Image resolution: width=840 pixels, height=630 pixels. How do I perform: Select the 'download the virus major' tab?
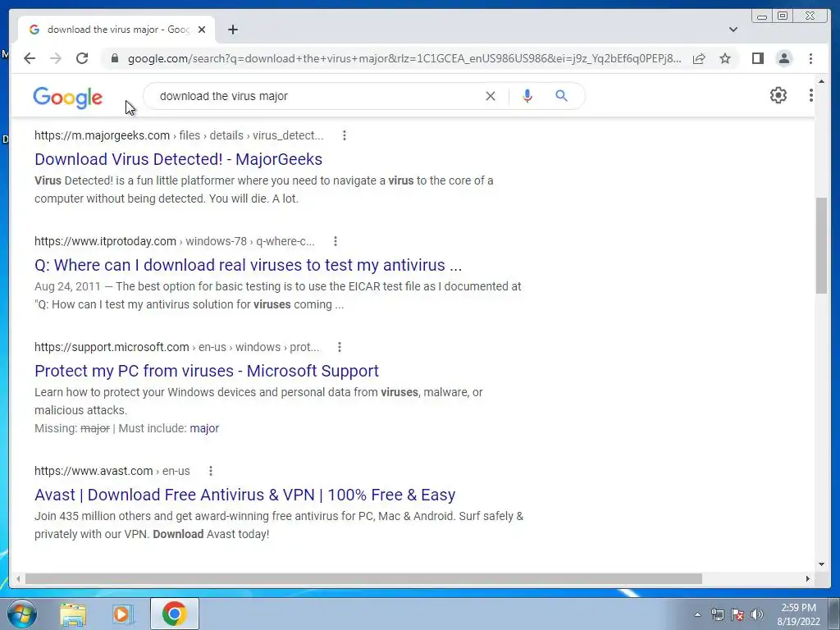click(x=116, y=30)
